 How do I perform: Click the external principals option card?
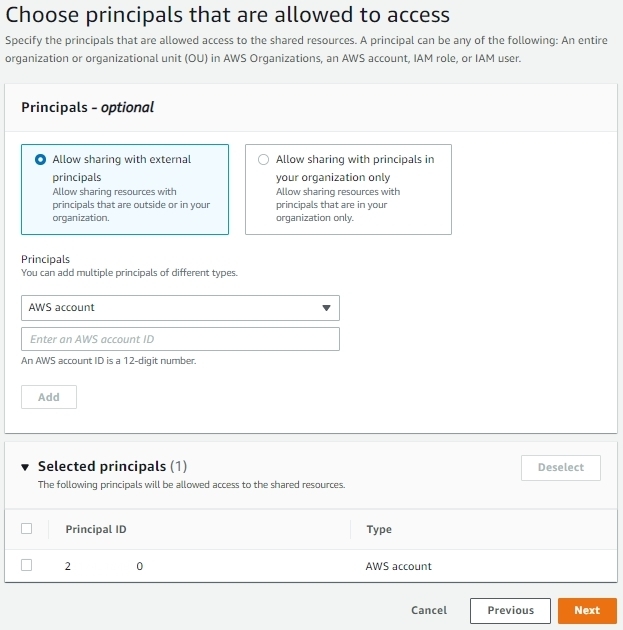pos(125,190)
